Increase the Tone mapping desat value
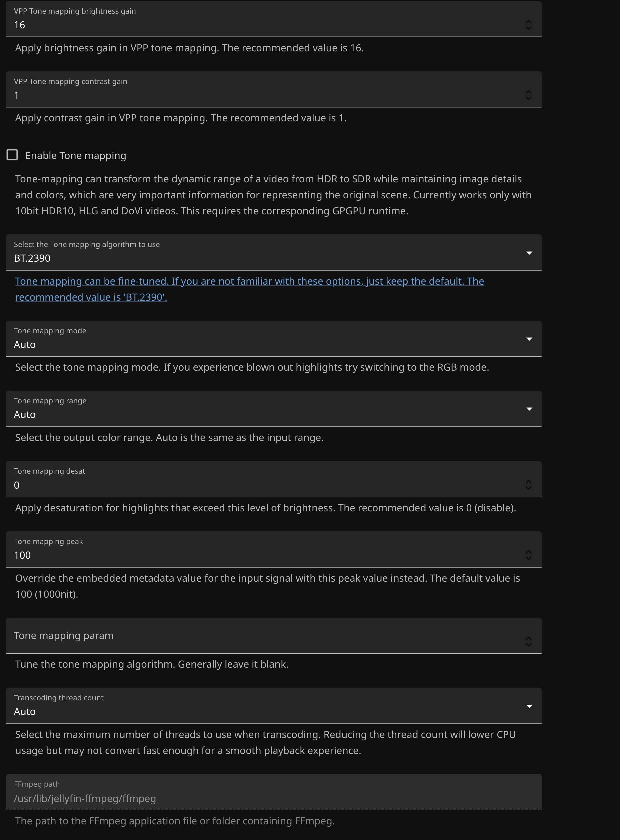This screenshot has height=840, width=620. pos(528,482)
